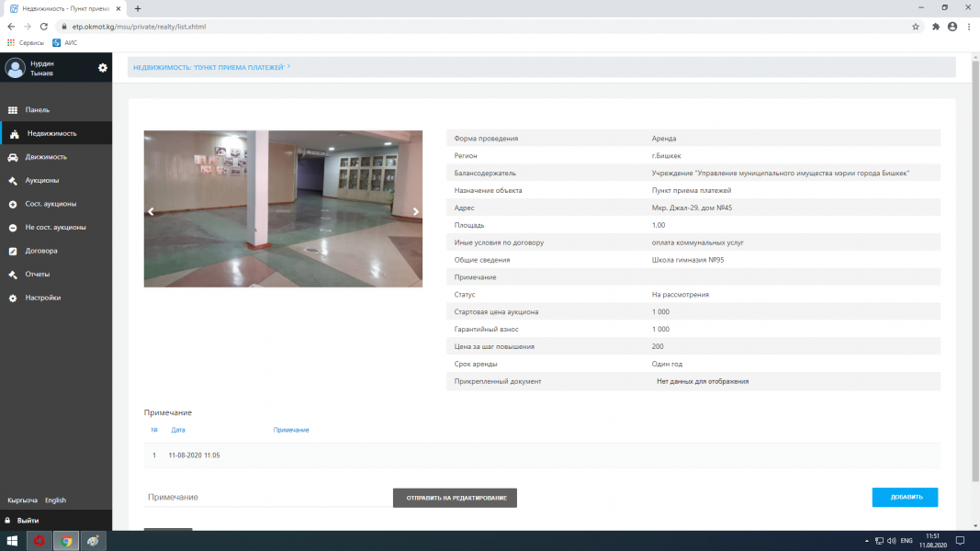Image resolution: width=980 pixels, height=551 pixels.
Task: Open Настройки settings via sidebar gear icon
Action: point(13,298)
